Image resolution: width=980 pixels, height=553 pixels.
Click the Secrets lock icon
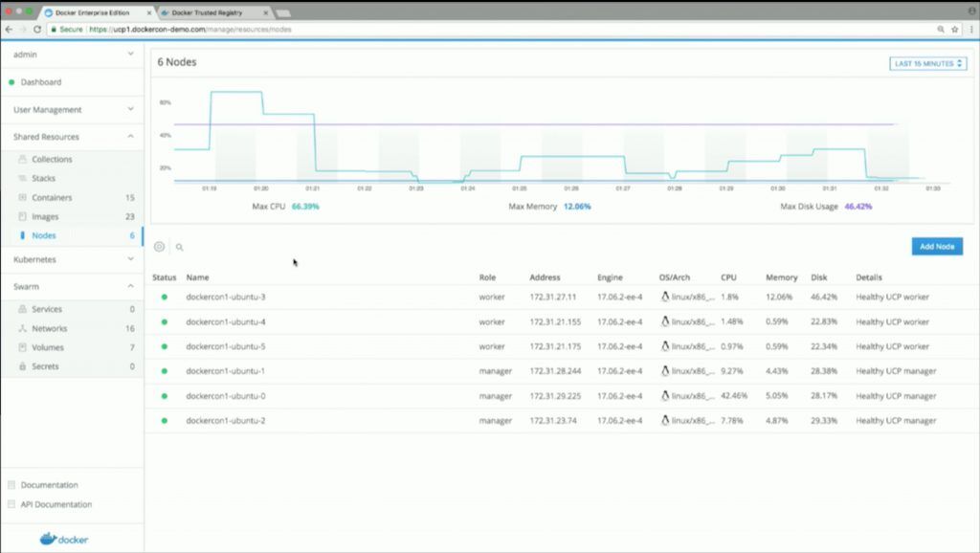pyautogui.click(x=23, y=366)
